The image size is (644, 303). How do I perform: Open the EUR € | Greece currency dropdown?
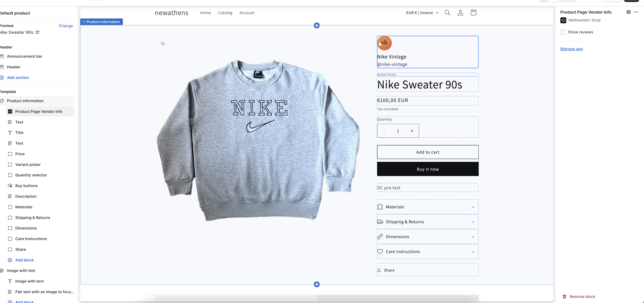422,12
